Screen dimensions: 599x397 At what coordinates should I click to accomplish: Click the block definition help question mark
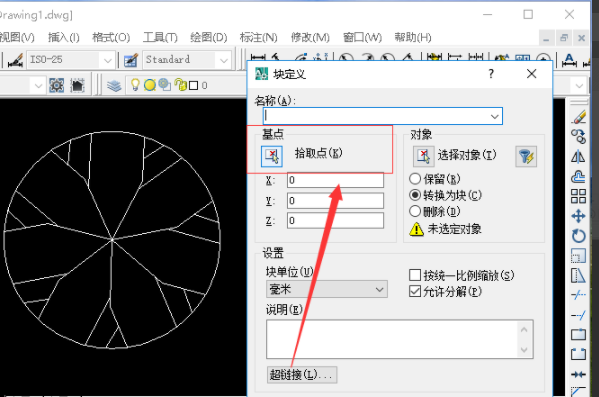[x=491, y=73]
